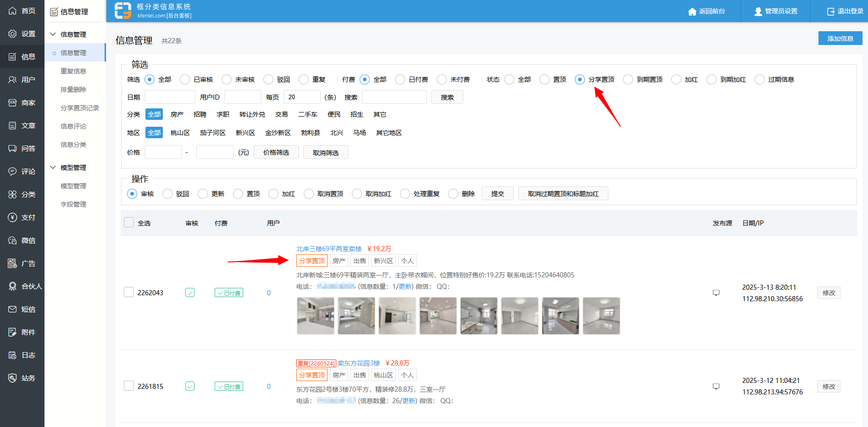Tick the 全选 select-all checkbox

click(x=129, y=223)
